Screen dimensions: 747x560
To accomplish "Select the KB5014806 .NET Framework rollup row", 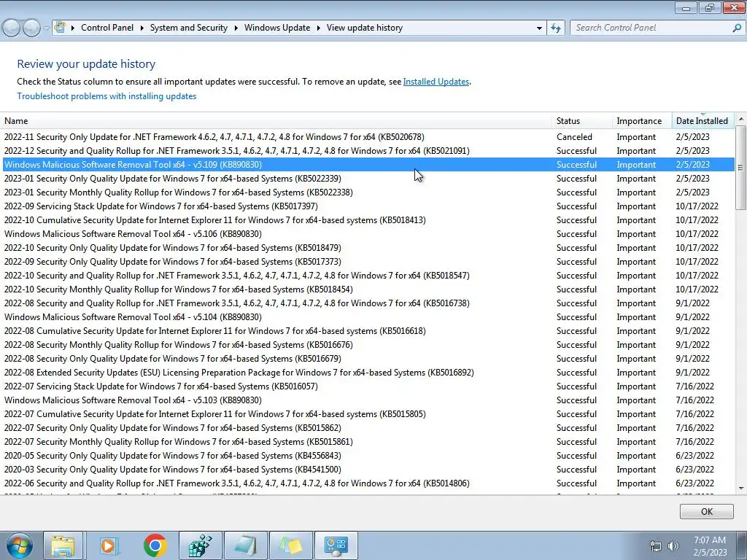I will (x=368, y=483).
